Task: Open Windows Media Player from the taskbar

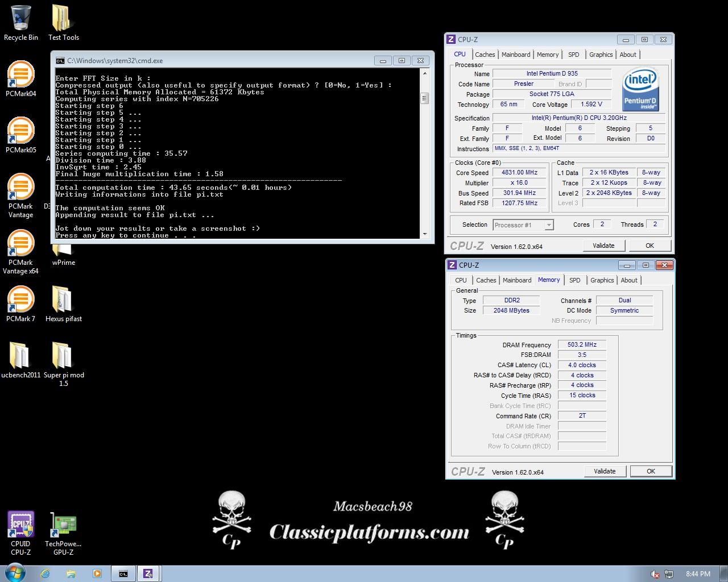Action: [97, 573]
